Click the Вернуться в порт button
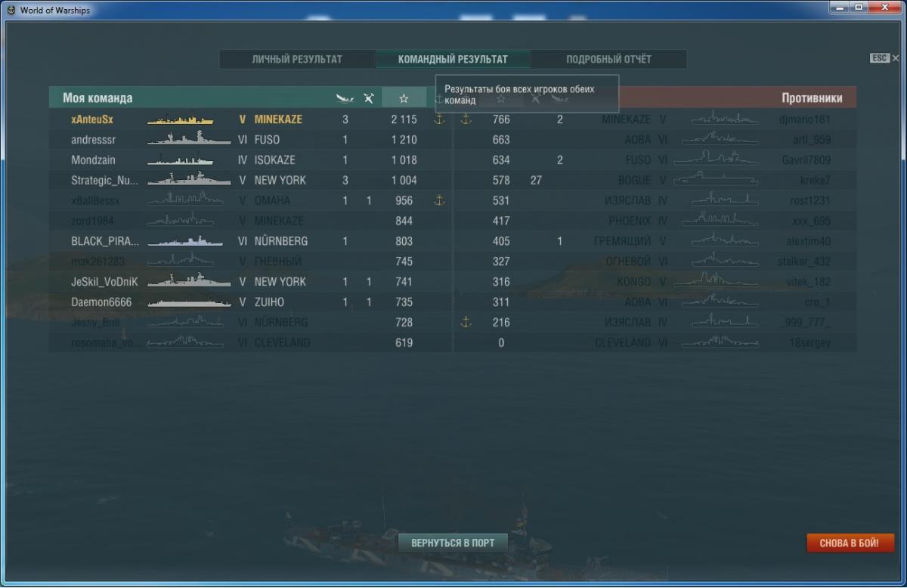 (453, 543)
